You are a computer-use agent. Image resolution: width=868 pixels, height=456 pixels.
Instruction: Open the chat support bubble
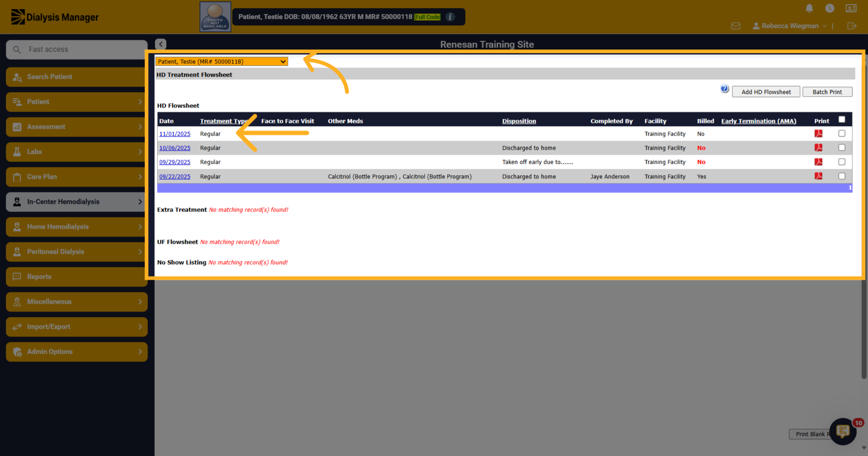click(843, 431)
